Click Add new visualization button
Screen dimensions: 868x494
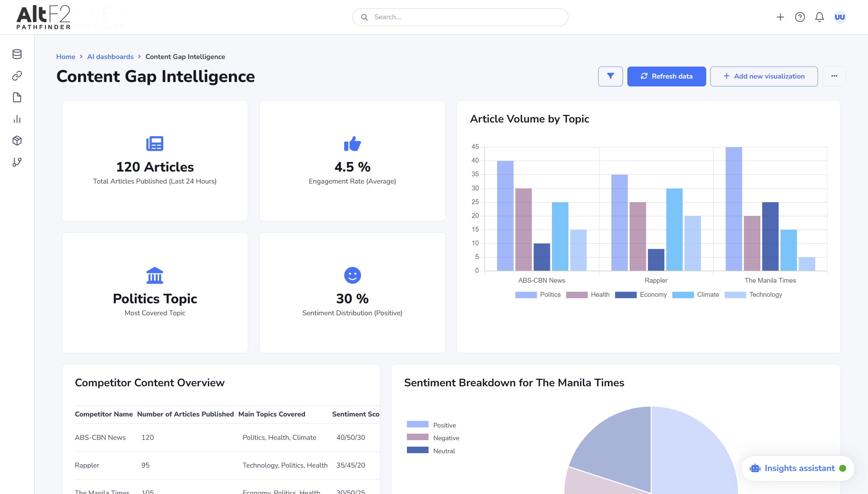click(764, 76)
